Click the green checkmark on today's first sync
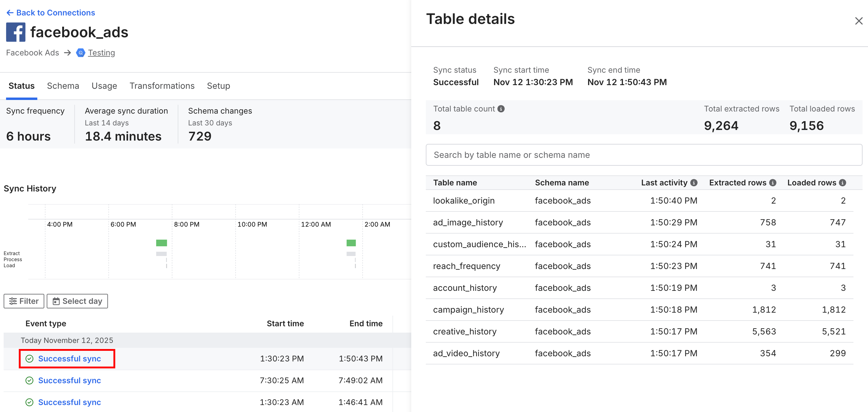Viewport: 868px width, 412px height. click(x=29, y=358)
